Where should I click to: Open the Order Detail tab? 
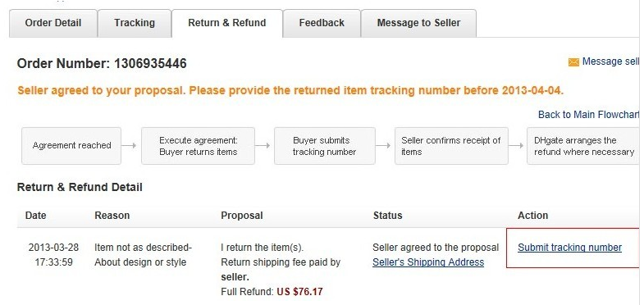click(x=53, y=23)
